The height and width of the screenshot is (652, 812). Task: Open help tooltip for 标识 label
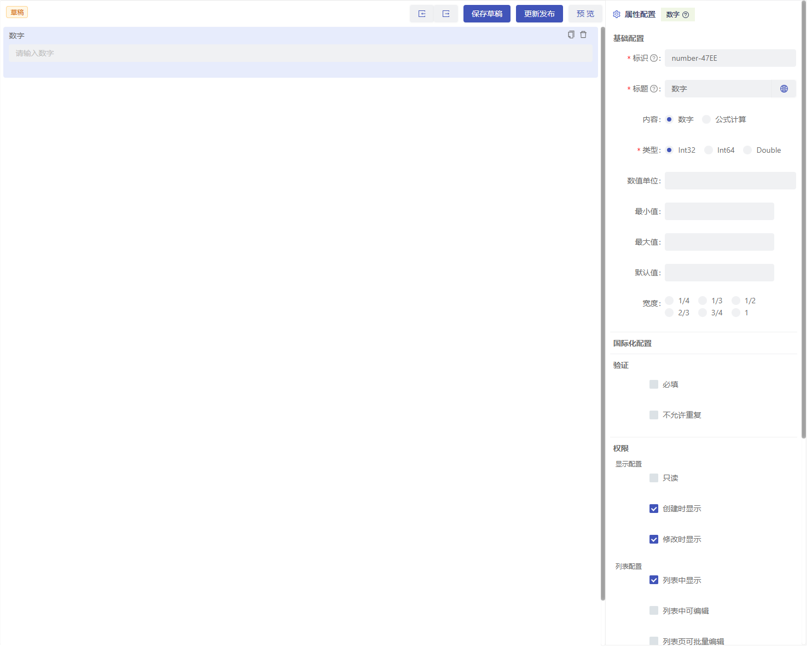click(653, 58)
